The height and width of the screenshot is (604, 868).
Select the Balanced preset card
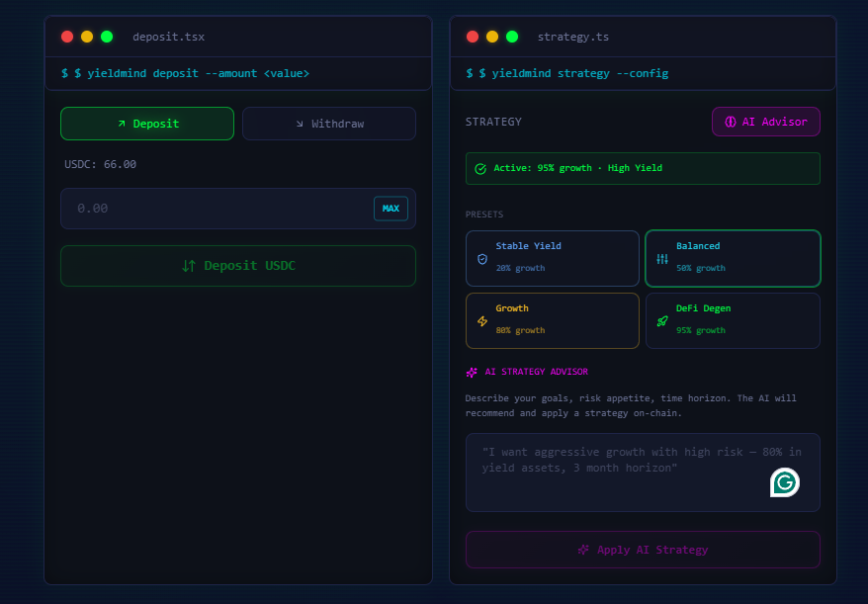pos(733,258)
